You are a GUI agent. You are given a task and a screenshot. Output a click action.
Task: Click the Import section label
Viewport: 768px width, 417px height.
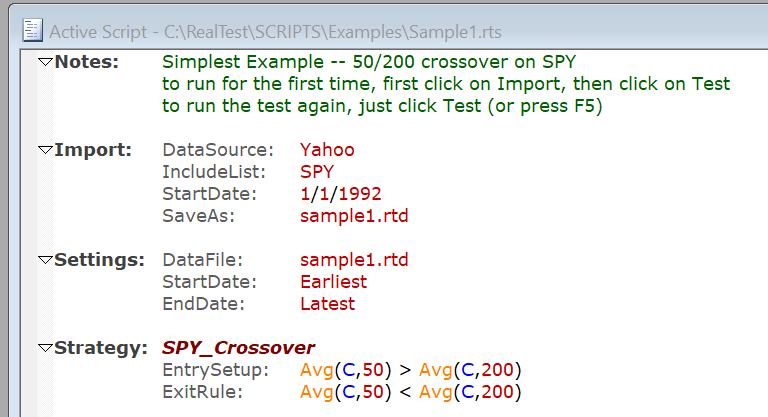tap(93, 150)
